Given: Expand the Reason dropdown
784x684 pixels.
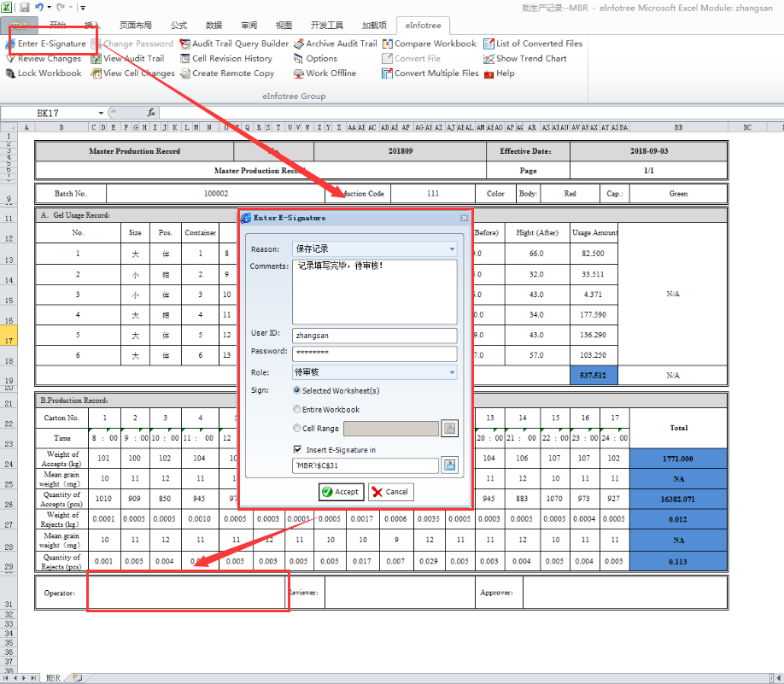Looking at the screenshot, I should (x=452, y=249).
